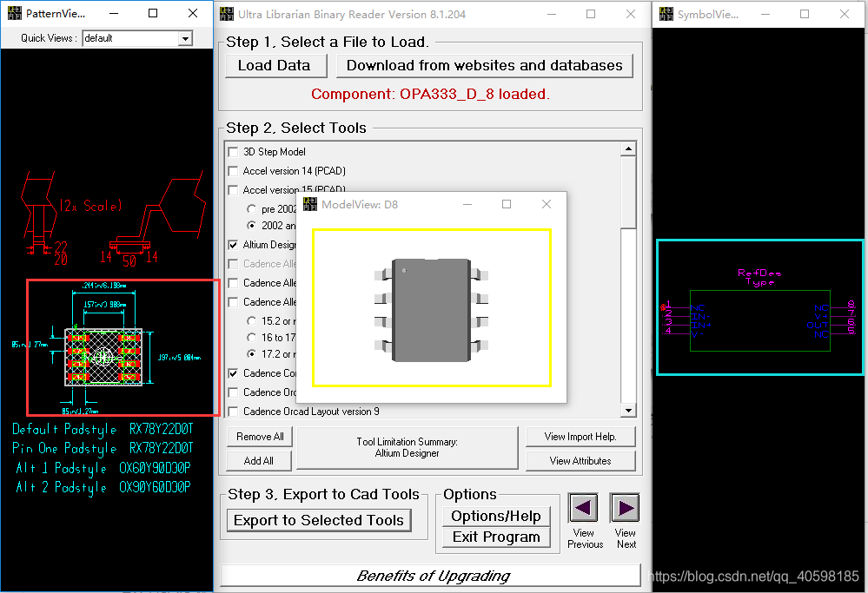
Task: Click the (2x Scale) label in PatternView
Action: pos(90,206)
